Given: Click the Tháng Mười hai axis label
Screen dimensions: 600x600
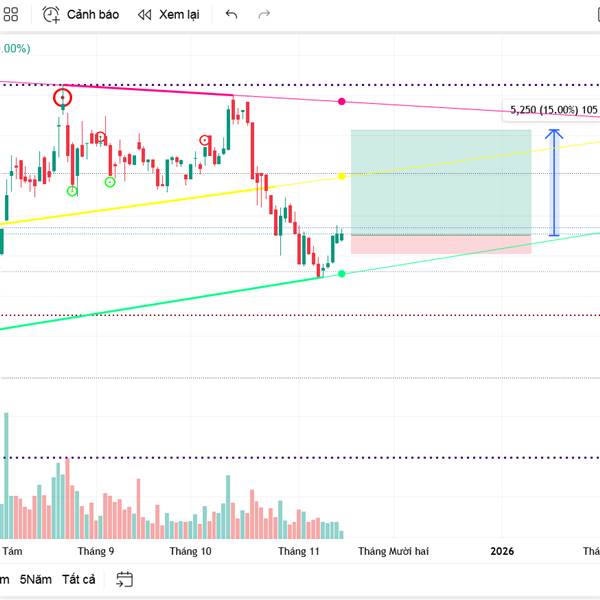Looking at the screenshot, I should (x=393, y=551).
